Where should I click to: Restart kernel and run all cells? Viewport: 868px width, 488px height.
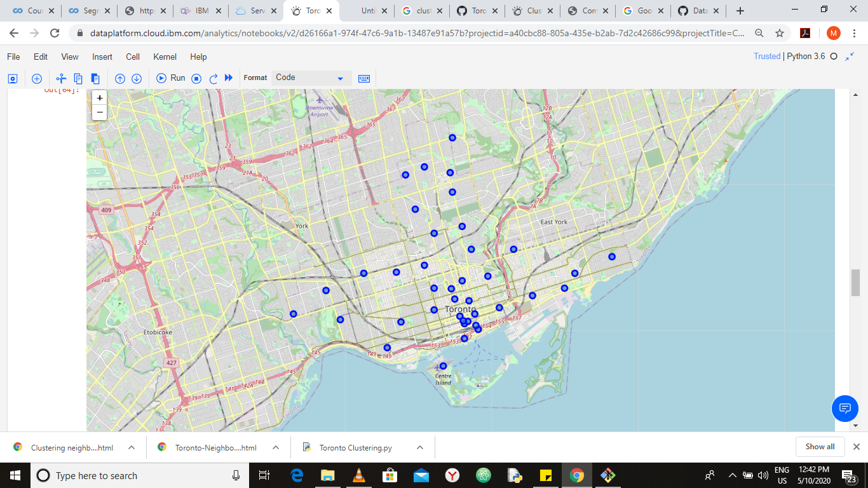228,78
